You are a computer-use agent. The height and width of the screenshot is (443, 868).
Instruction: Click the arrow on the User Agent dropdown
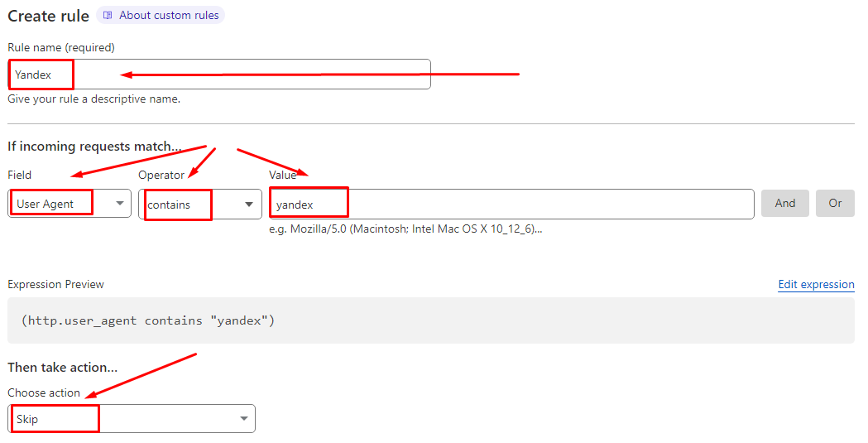(120, 204)
